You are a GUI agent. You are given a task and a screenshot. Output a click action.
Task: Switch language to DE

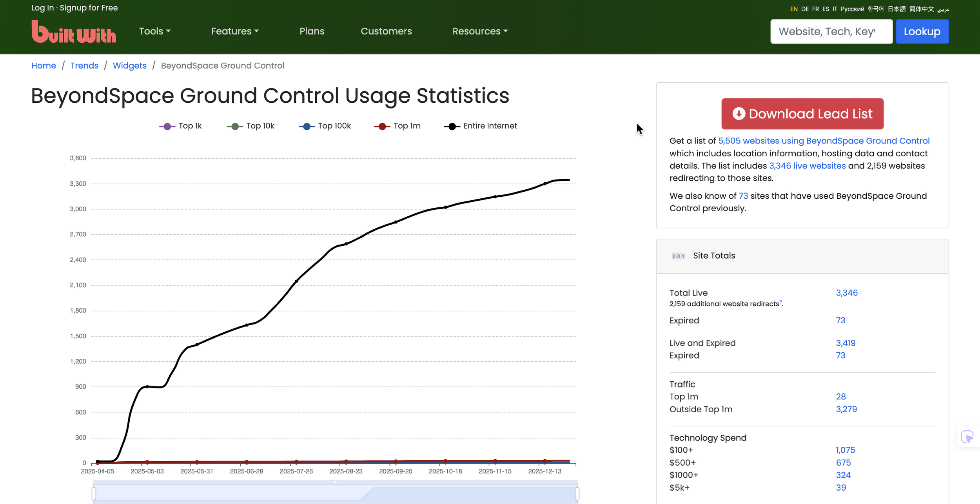tap(804, 9)
